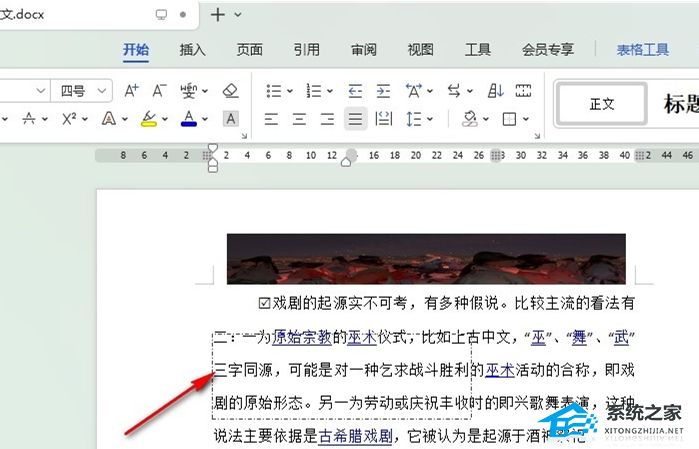This screenshot has width=699, height=449.
Task: Toggle justify alignment button
Action: [355, 119]
